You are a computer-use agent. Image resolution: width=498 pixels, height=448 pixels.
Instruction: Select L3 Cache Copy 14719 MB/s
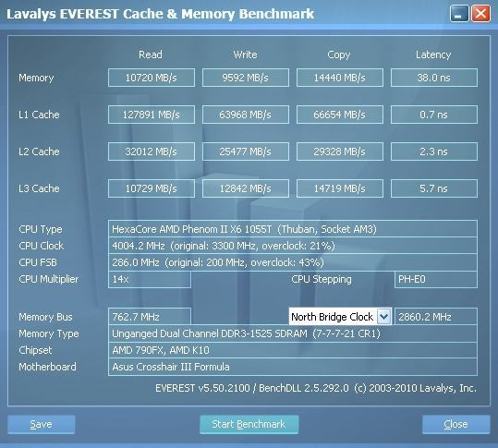coord(340,188)
